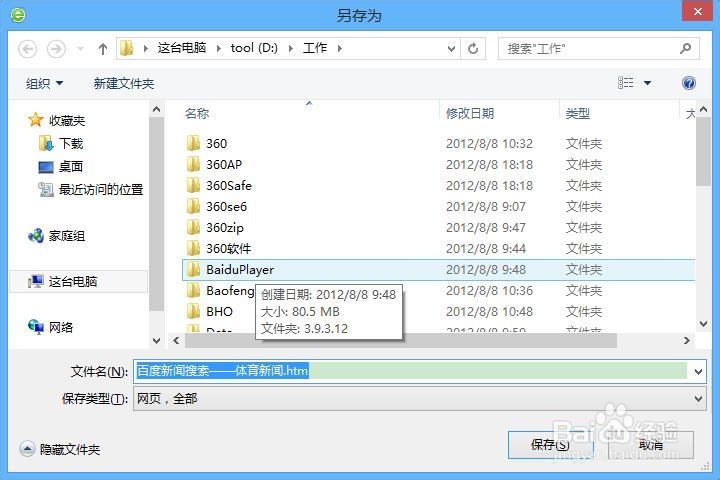The image size is (720, 480).
Task: Select the 360软件 folder icon
Action: [193, 248]
